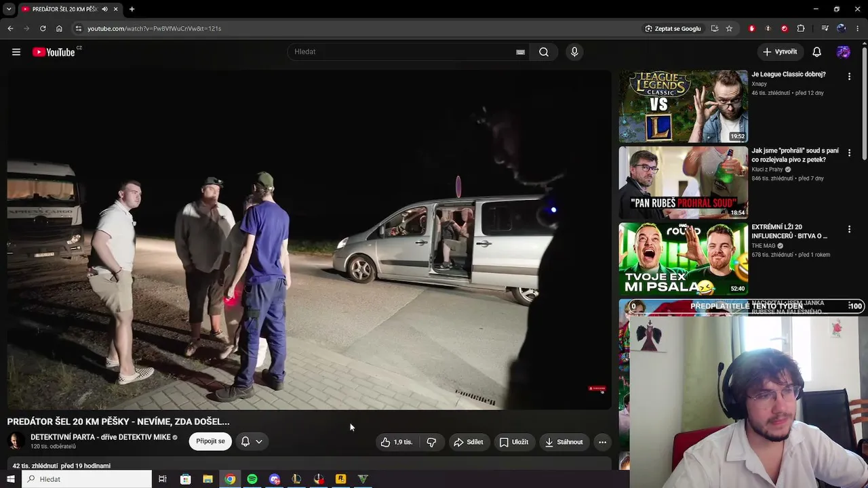This screenshot has height=488, width=868.
Task: Open the Chrome tab search dropdown
Action: (x=9, y=9)
